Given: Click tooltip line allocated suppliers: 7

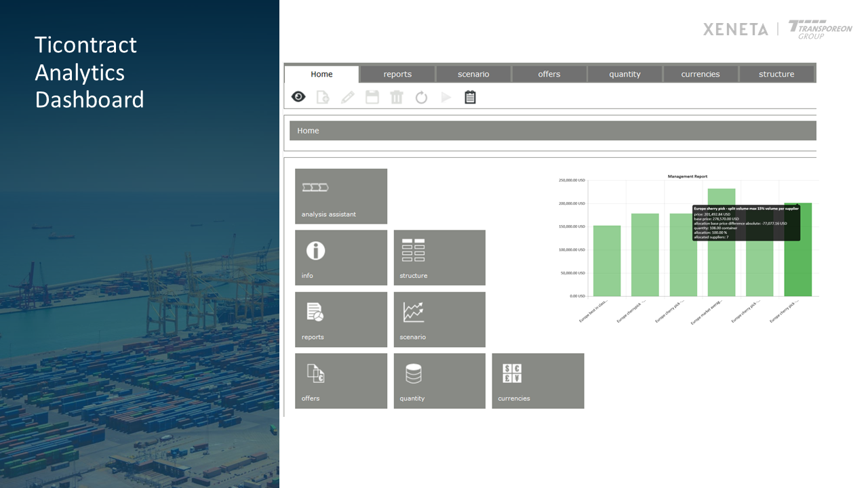Looking at the screenshot, I should pyautogui.click(x=711, y=237).
